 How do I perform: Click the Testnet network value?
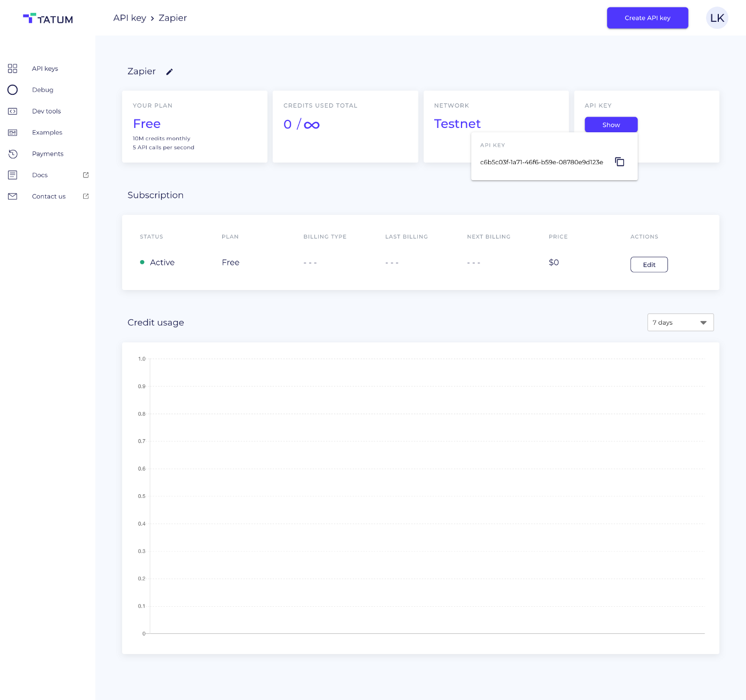tap(457, 124)
